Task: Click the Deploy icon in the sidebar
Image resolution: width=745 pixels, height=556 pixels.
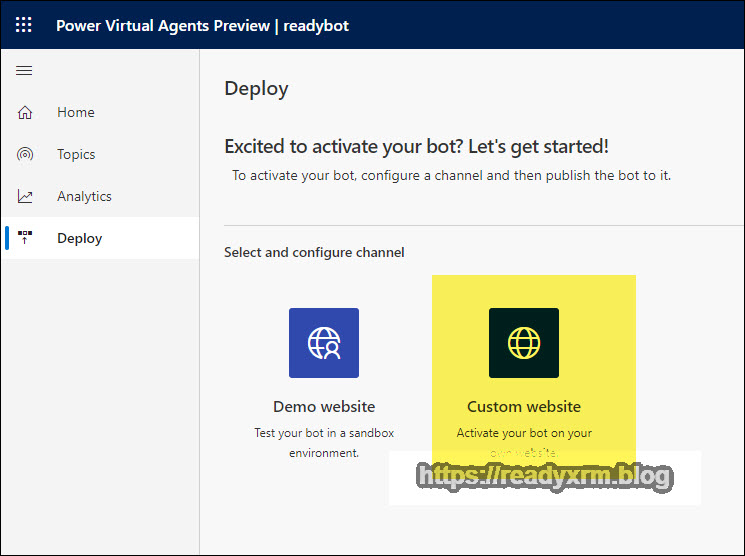Action: click(25, 238)
